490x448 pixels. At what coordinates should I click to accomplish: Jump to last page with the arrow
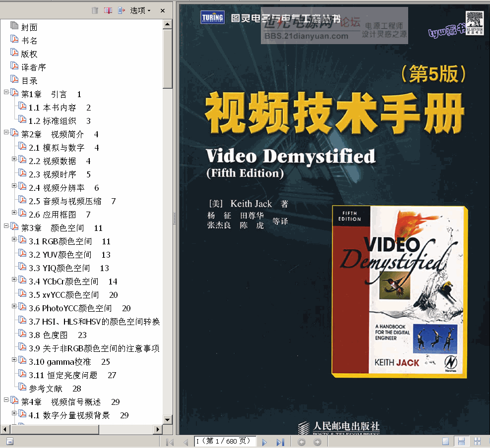pos(280,442)
